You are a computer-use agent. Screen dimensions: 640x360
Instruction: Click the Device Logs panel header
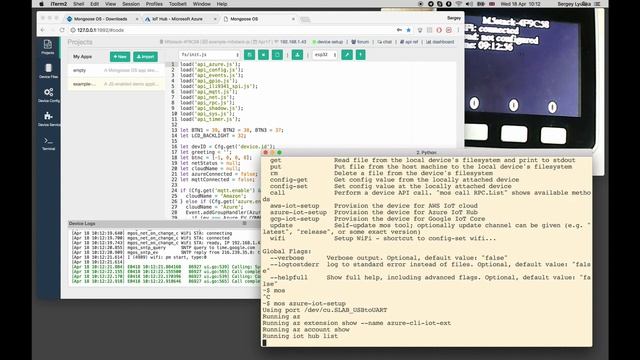163,223
